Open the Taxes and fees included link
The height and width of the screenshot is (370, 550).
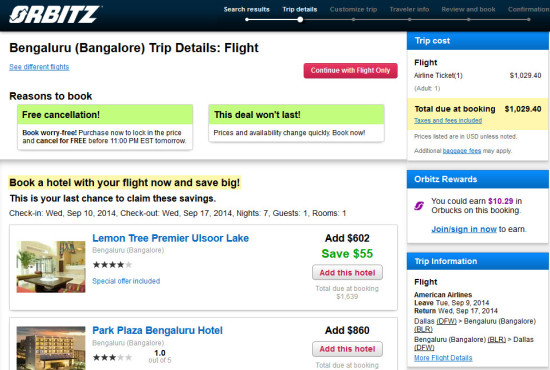448,121
